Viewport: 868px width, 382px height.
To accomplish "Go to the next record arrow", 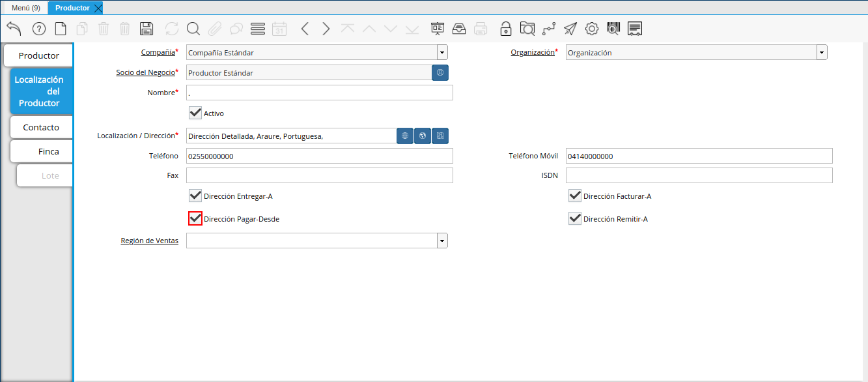I will (x=326, y=29).
